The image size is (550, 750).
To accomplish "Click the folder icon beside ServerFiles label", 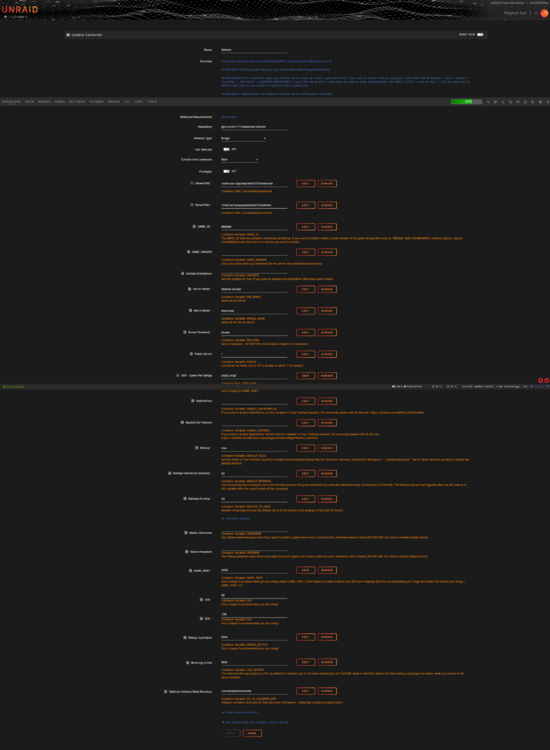I will pyautogui.click(x=192, y=205).
